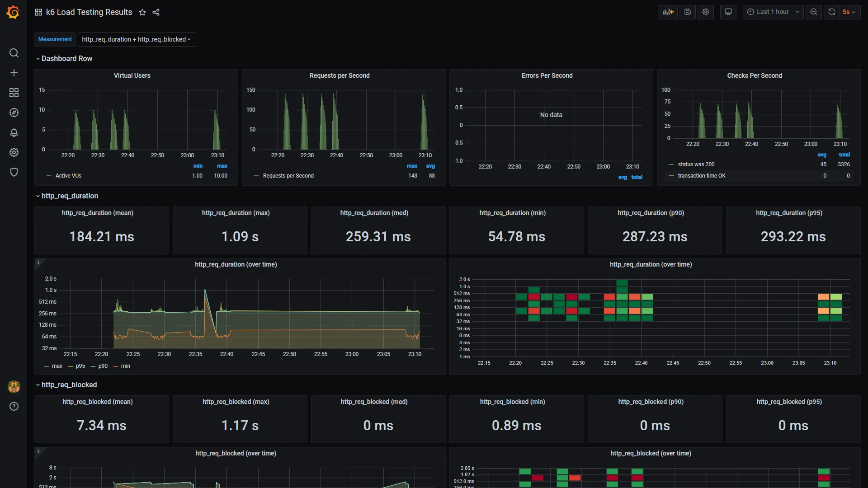
Task: Click the orange transaction time OK color line
Action: [x=671, y=176]
